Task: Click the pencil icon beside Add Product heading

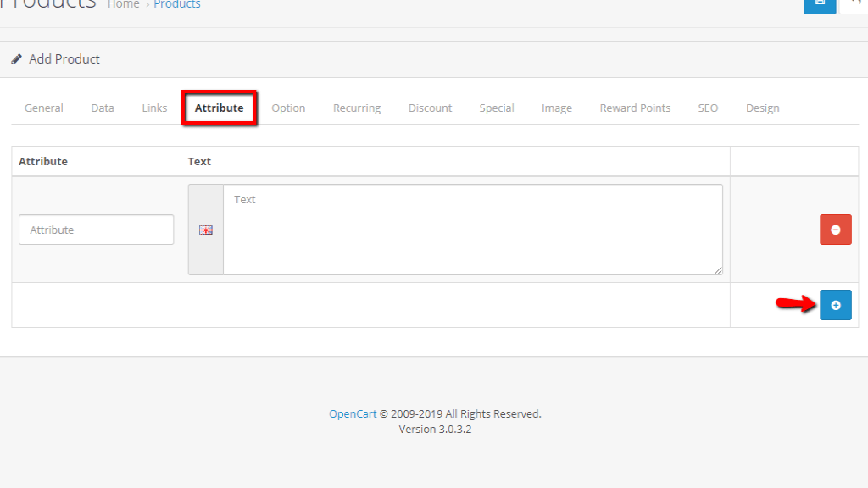Action: pyautogui.click(x=16, y=58)
